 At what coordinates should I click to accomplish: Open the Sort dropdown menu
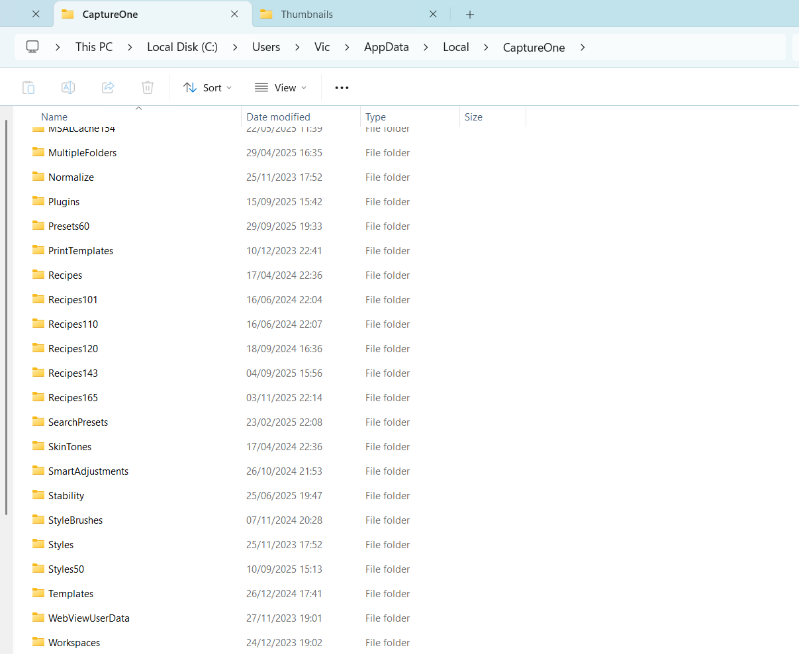[x=208, y=87]
